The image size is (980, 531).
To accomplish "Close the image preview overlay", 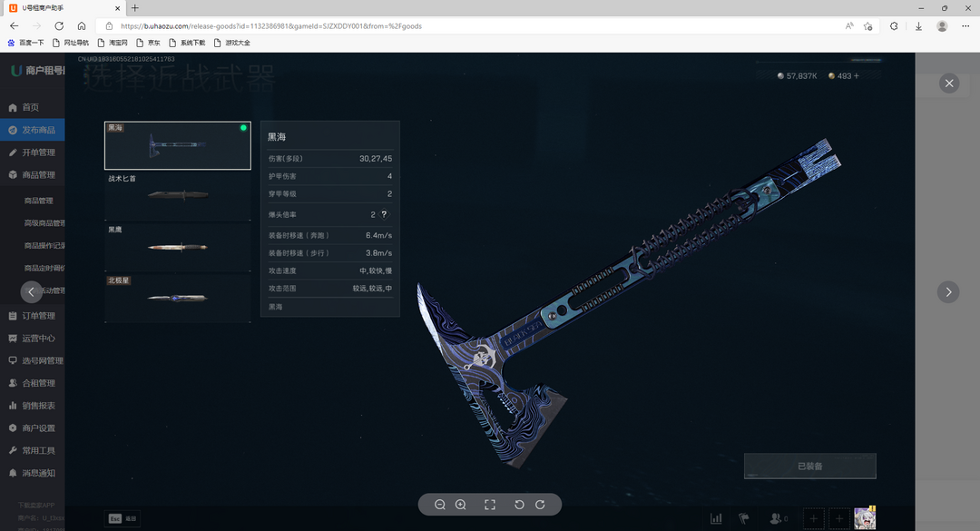I will (949, 84).
